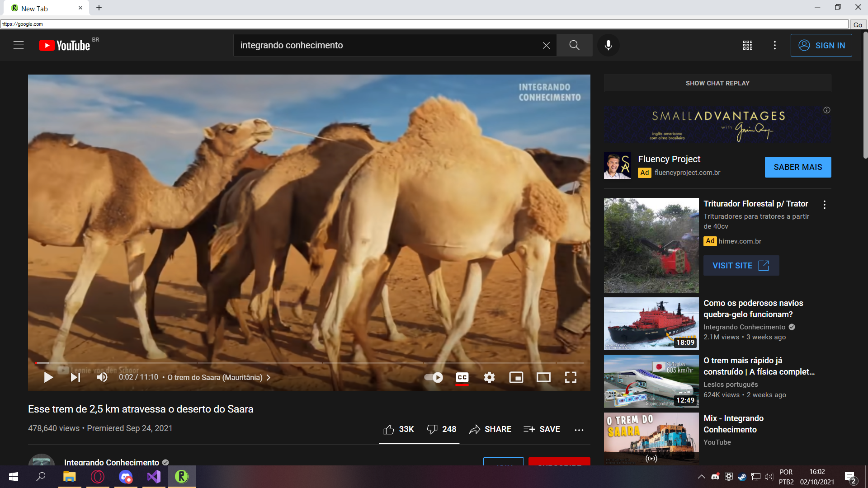Open video settings gear icon
868x488 pixels.
click(x=489, y=377)
